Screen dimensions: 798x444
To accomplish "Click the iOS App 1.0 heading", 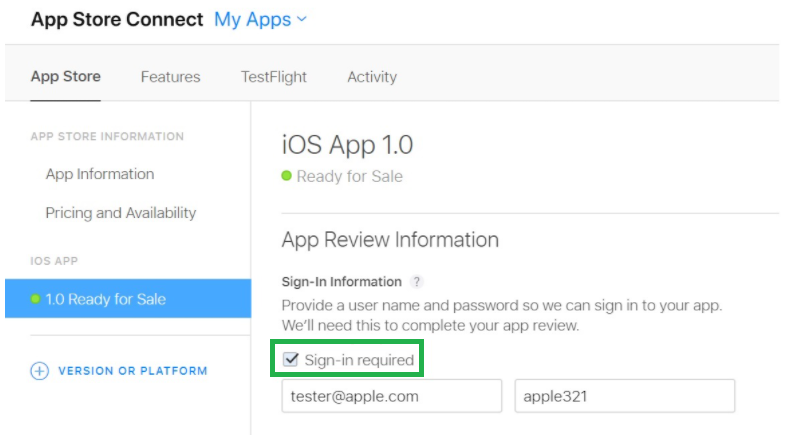I will [x=347, y=145].
